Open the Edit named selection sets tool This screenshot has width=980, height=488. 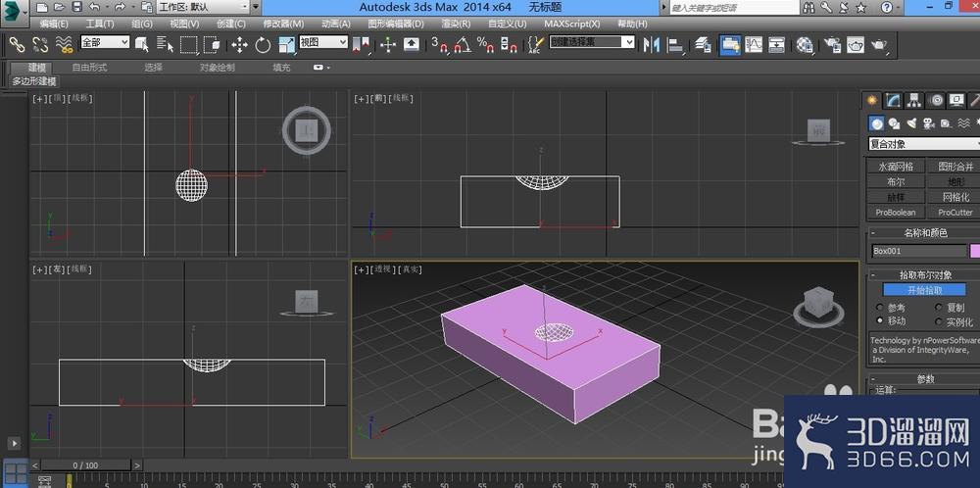[536, 44]
